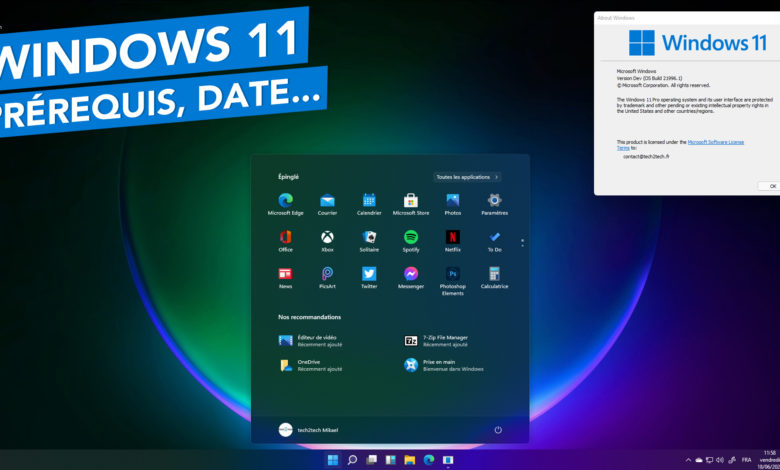Open 7-Zip File Manager recommendation
The width and height of the screenshot is (780, 470).
click(x=436, y=341)
